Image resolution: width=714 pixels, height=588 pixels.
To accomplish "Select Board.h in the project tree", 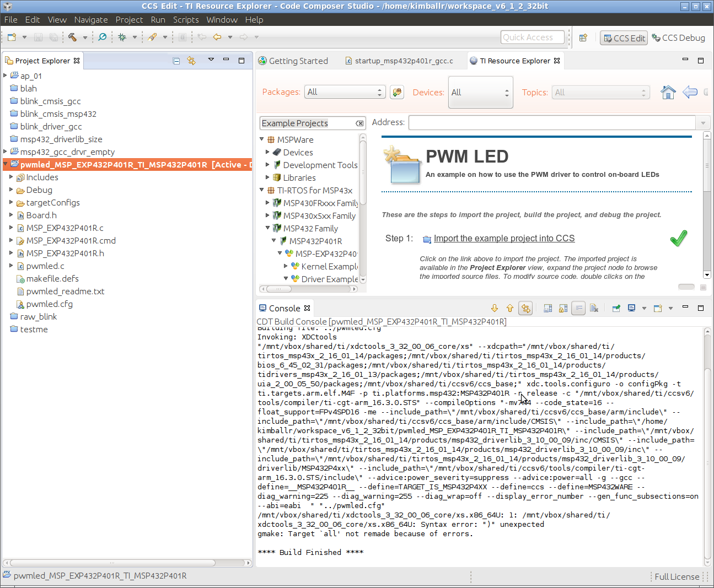I will point(41,215).
